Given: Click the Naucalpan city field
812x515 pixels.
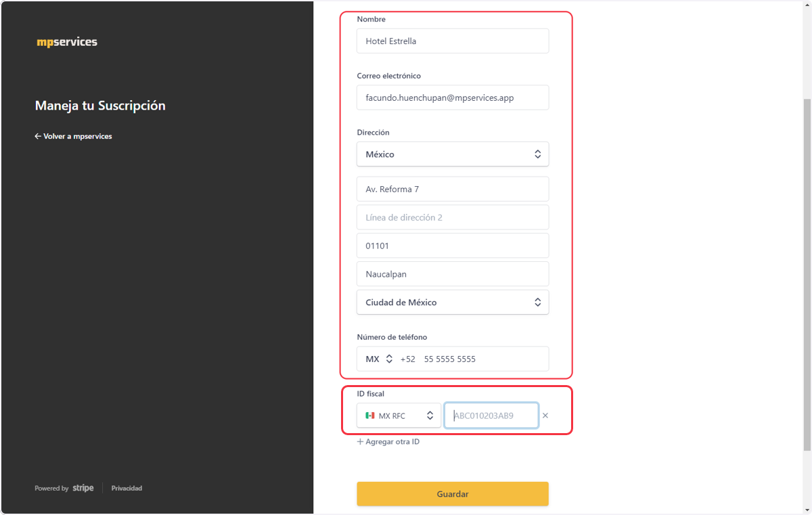Looking at the screenshot, I should pyautogui.click(x=453, y=274).
